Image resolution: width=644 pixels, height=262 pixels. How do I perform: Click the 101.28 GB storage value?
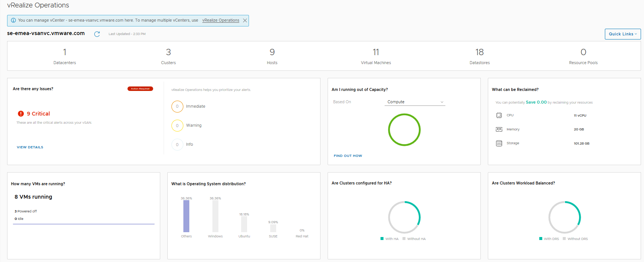pos(581,143)
